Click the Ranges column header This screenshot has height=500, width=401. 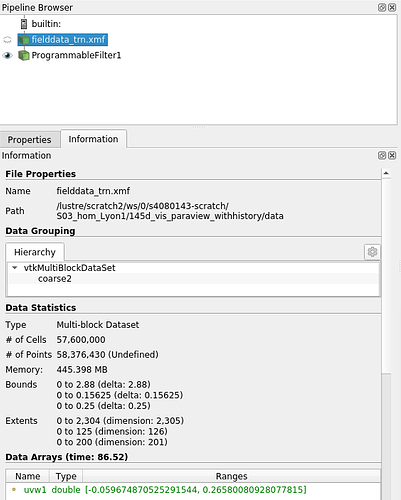pos(231,476)
